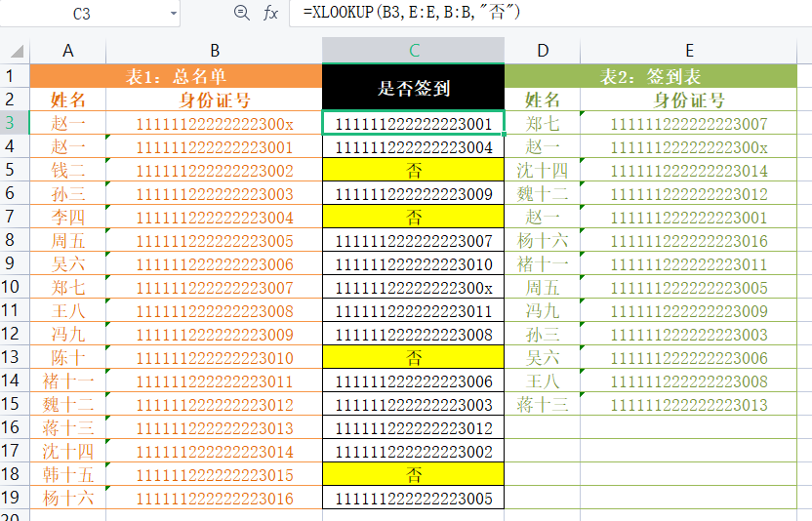This screenshot has height=521, width=812.
Task: Select cell E11 ID ending 3009
Action: coord(689,310)
